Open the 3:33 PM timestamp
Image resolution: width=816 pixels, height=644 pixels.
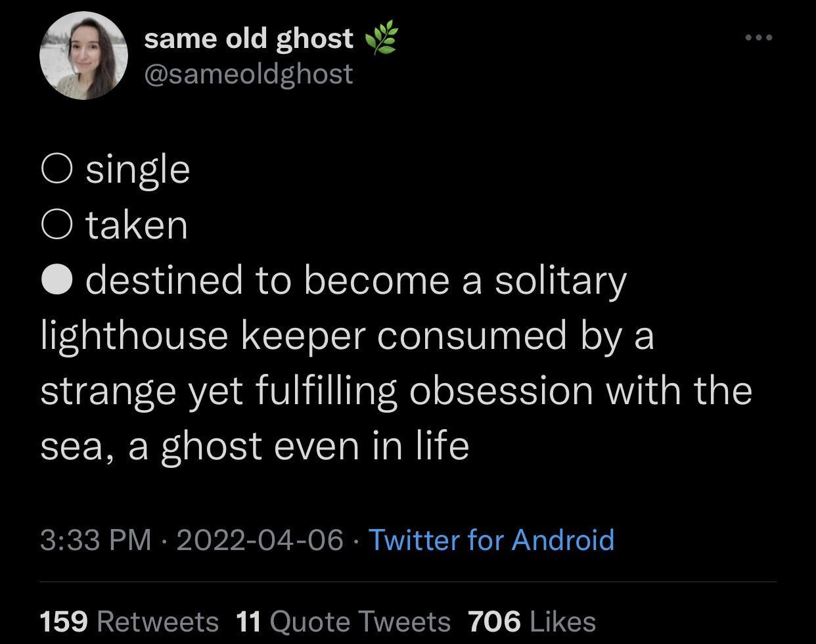(96, 540)
